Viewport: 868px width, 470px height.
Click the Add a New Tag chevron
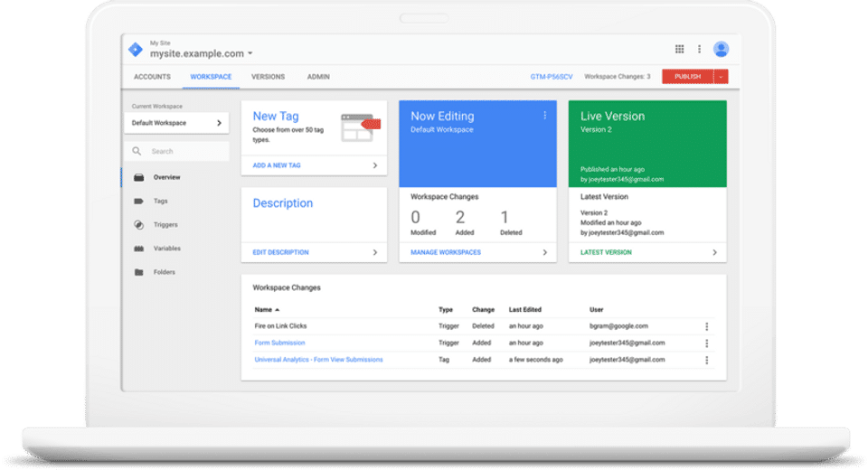pos(374,165)
